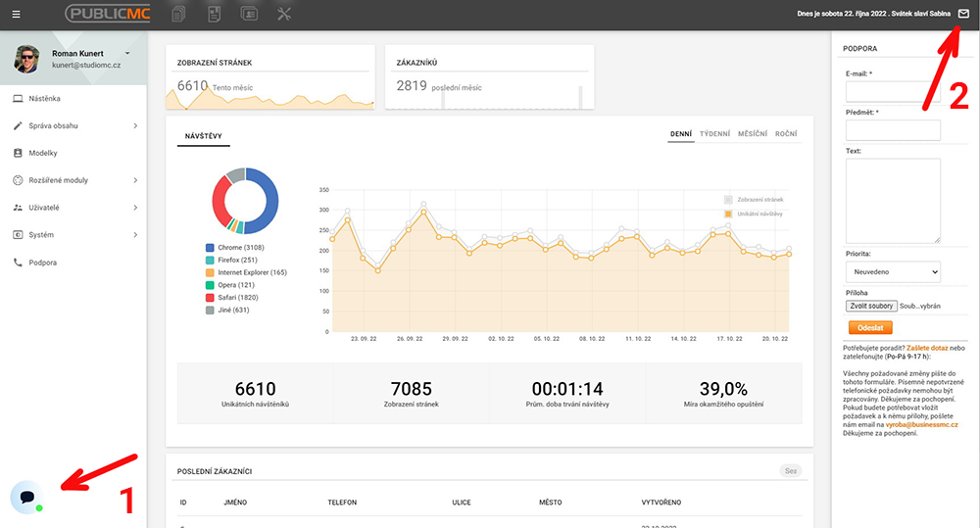Open the chat bubble widget

[26, 497]
